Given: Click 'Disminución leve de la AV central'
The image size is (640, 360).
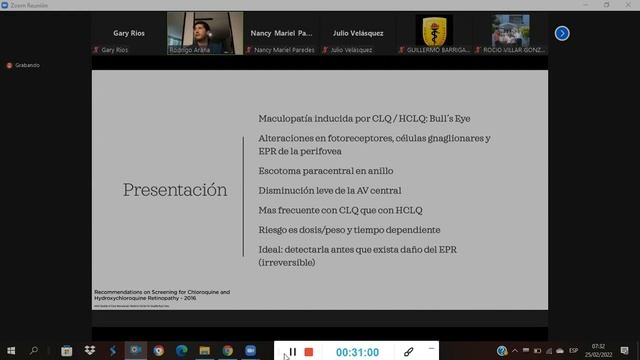Looking at the screenshot, I should (330, 191).
